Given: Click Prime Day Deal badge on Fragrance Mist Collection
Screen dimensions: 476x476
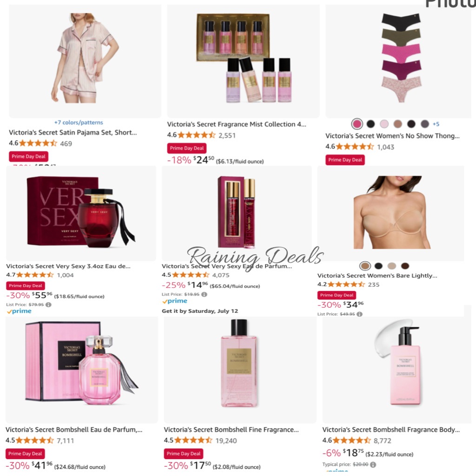Looking at the screenshot, I should 187,148.
